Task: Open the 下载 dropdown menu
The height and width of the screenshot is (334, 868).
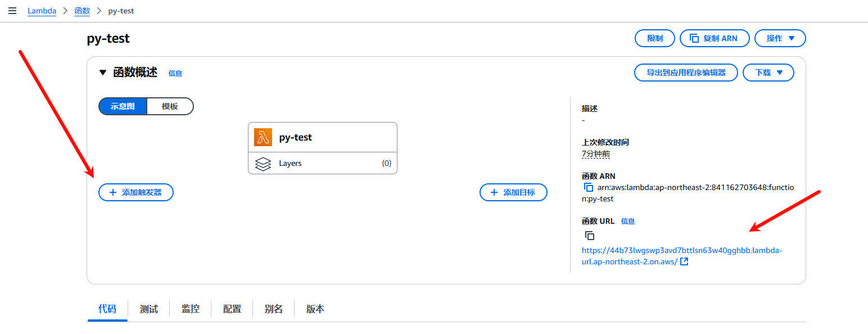Action: pyautogui.click(x=768, y=73)
